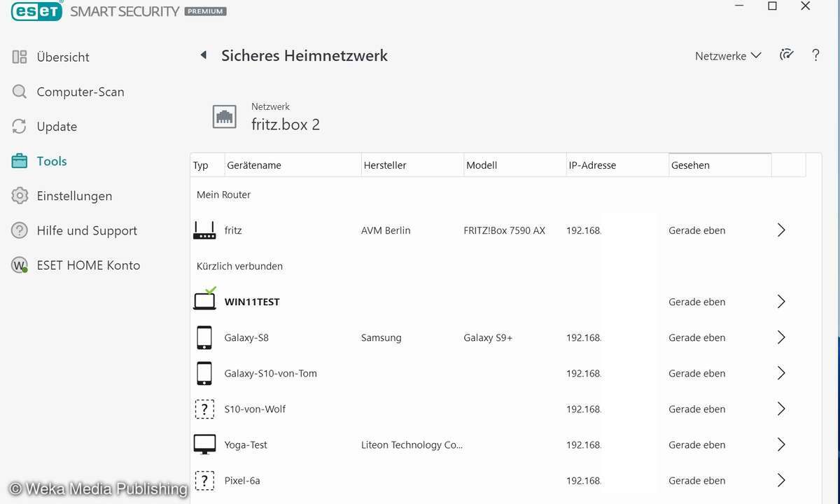
Task: Open ESET HOME Konto
Action: (88, 265)
